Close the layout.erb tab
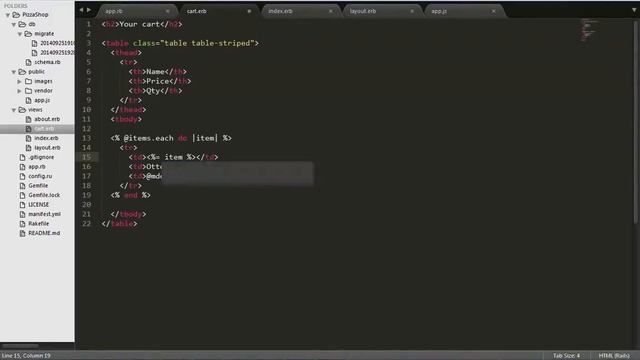640x360 pixels. click(x=412, y=11)
